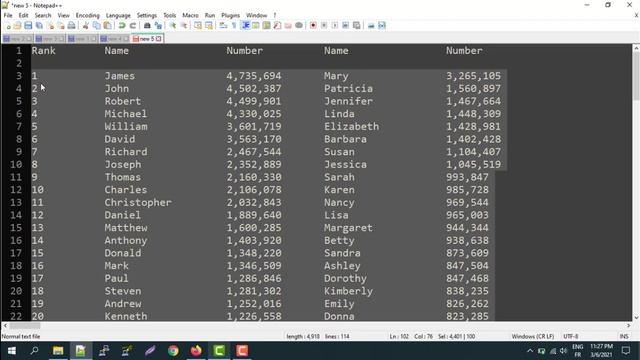Image resolution: width=640 pixels, height=360 pixels.
Task: Toggle the Document Map panel icon
Action: tap(267, 25)
